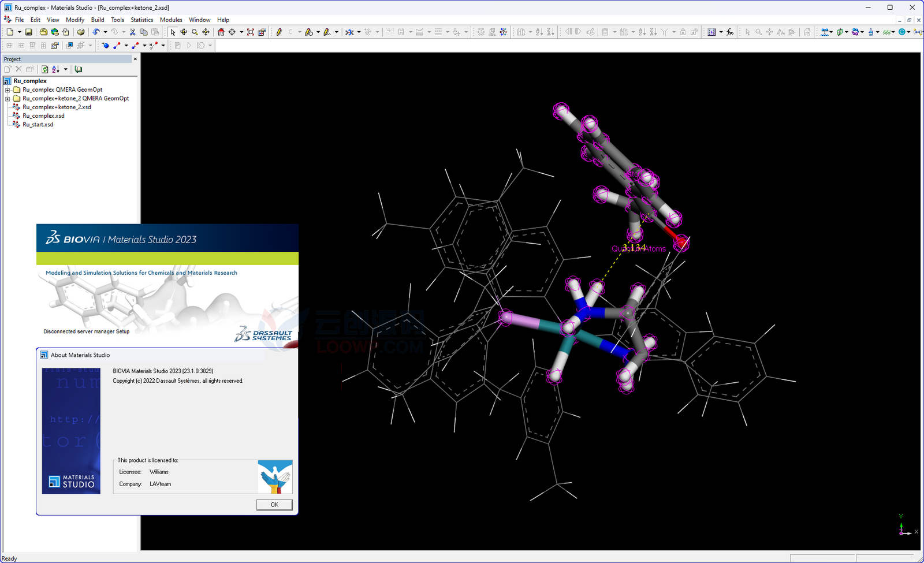Select the Translation move tool
The width and height of the screenshot is (924, 563).
(206, 32)
